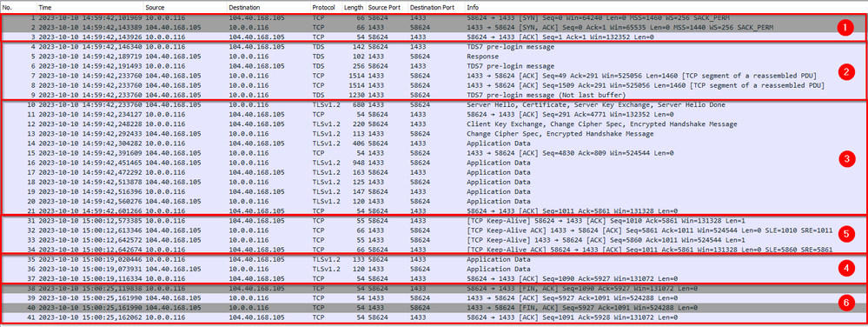This screenshot has height=327, width=868.
Task: Select packet 8 with Seq=1509 reassembled PDU segment
Action: (x=434, y=85)
